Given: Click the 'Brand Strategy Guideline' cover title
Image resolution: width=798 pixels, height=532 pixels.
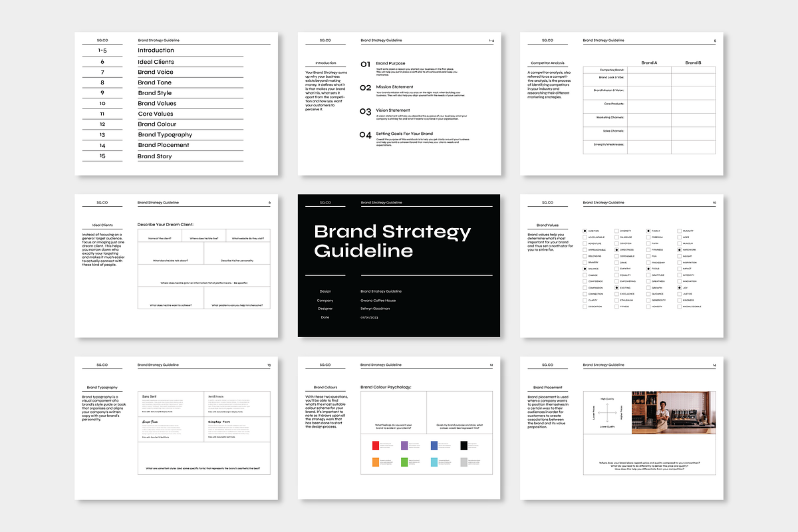Looking at the screenshot, I should [x=392, y=241].
